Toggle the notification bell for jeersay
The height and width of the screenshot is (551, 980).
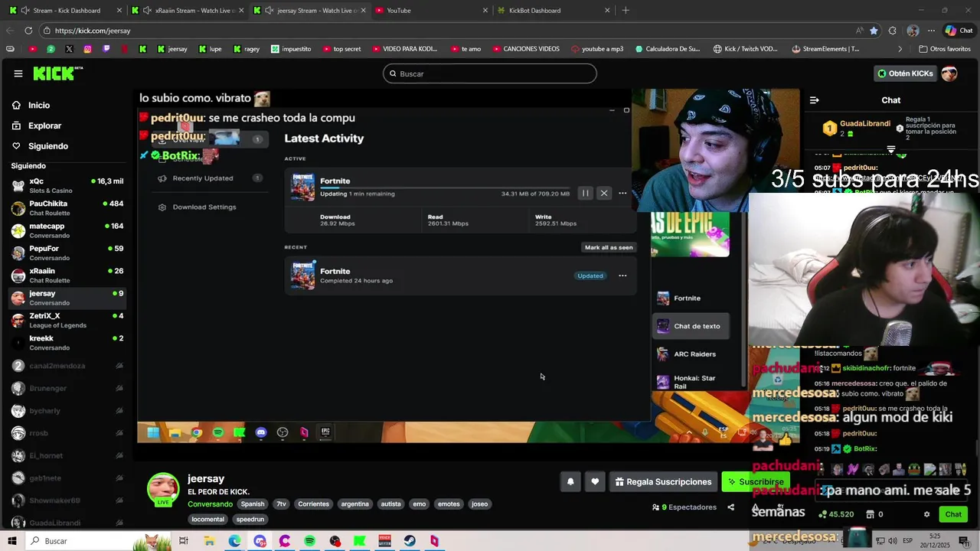pos(570,481)
